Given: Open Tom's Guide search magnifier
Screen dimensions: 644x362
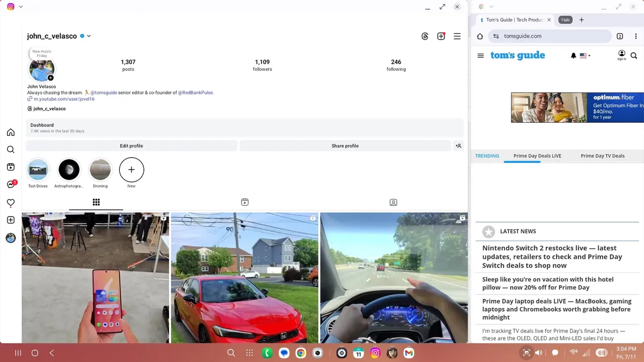Looking at the screenshot, I should (634, 55).
